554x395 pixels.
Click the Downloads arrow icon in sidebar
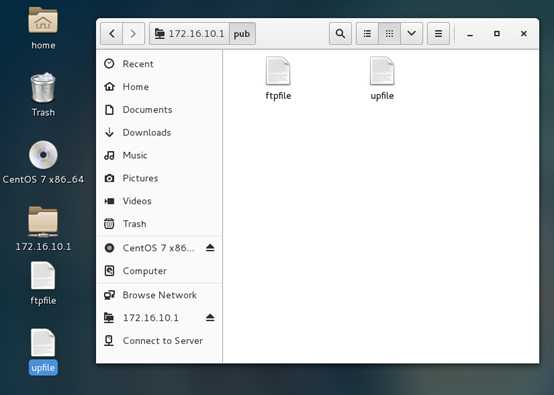pyautogui.click(x=109, y=132)
